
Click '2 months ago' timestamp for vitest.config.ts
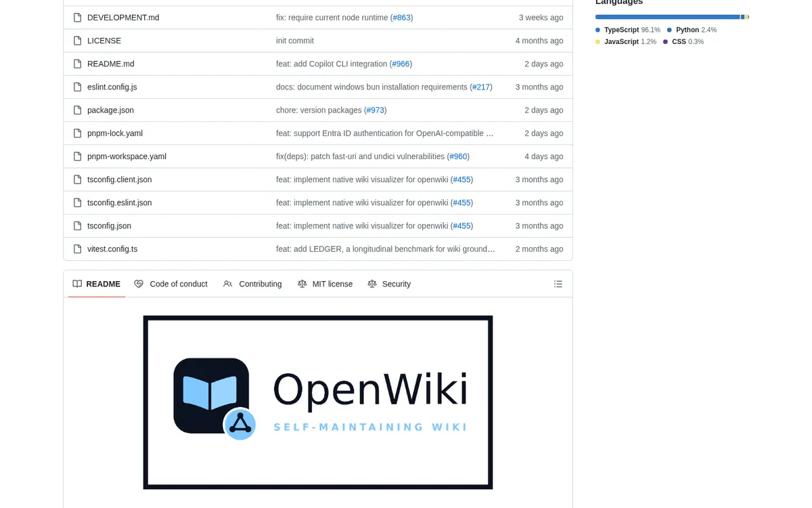(x=539, y=249)
